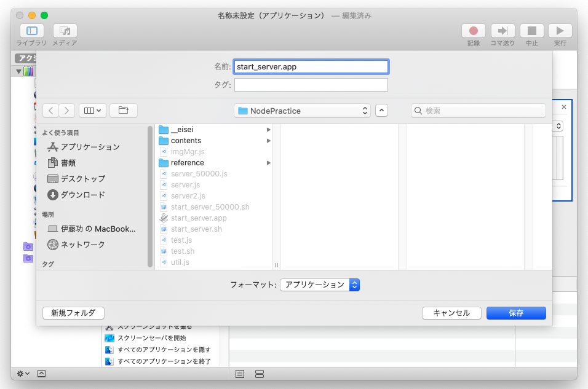
Task: Collapse the dialog with the up-chevron button
Action: [x=381, y=111]
